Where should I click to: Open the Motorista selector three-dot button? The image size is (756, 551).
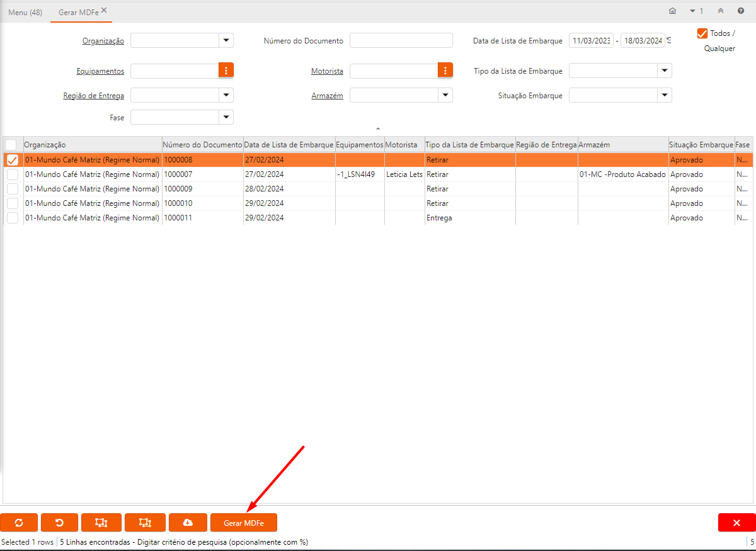(x=445, y=71)
